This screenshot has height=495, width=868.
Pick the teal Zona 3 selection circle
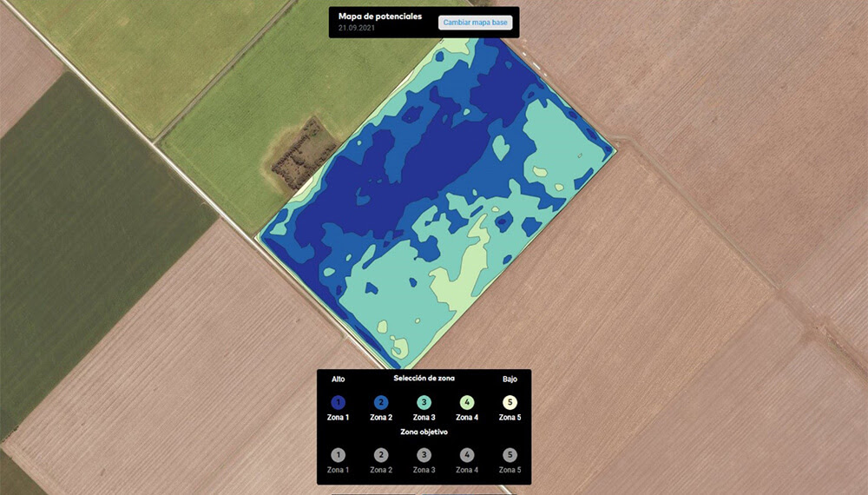(424, 402)
